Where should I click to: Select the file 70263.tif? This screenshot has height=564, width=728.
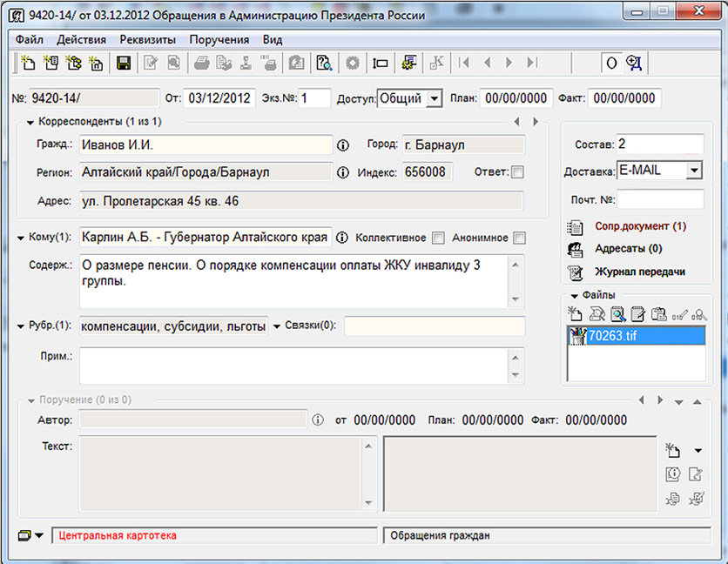[x=636, y=336]
